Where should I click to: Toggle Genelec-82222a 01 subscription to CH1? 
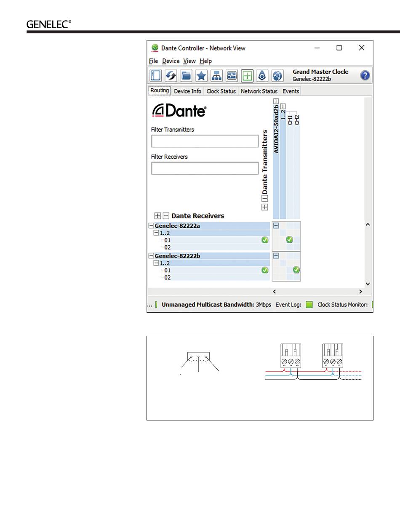pyautogui.click(x=290, y=240)
